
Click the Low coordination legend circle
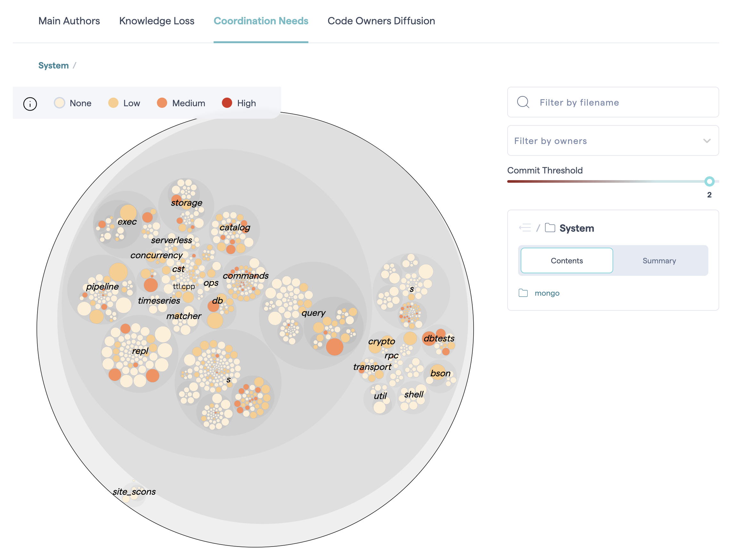coord(113,103)
